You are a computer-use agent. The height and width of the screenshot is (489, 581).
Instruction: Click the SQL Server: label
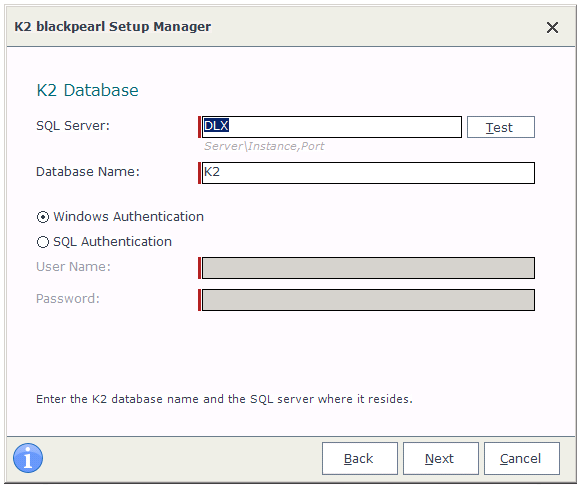pos(73,126)
